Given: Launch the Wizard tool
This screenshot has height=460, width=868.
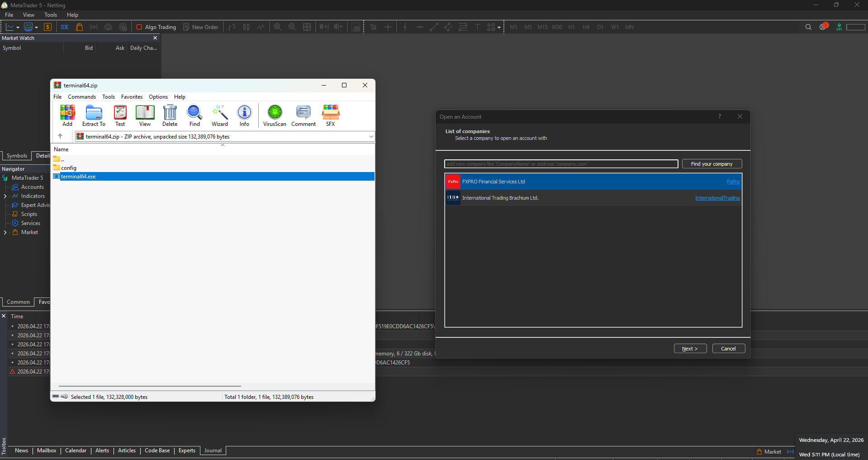Looking at the screenshot, I should 220,115.
